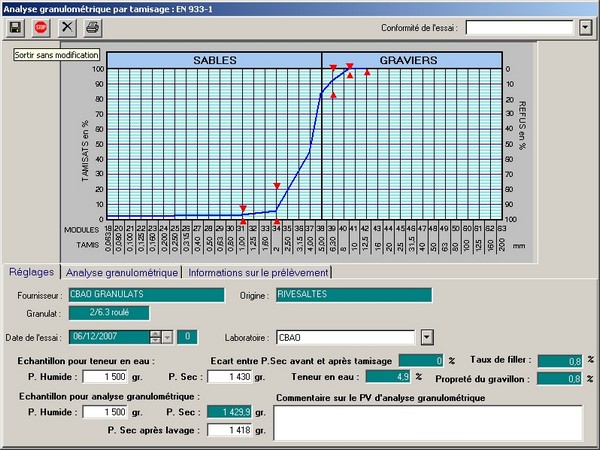Image resolution: width=600 pixels, height=450 pixels.
Task: Click the X delete icon in toolbar
Action: pyautogui.click(x=67, y=28)
